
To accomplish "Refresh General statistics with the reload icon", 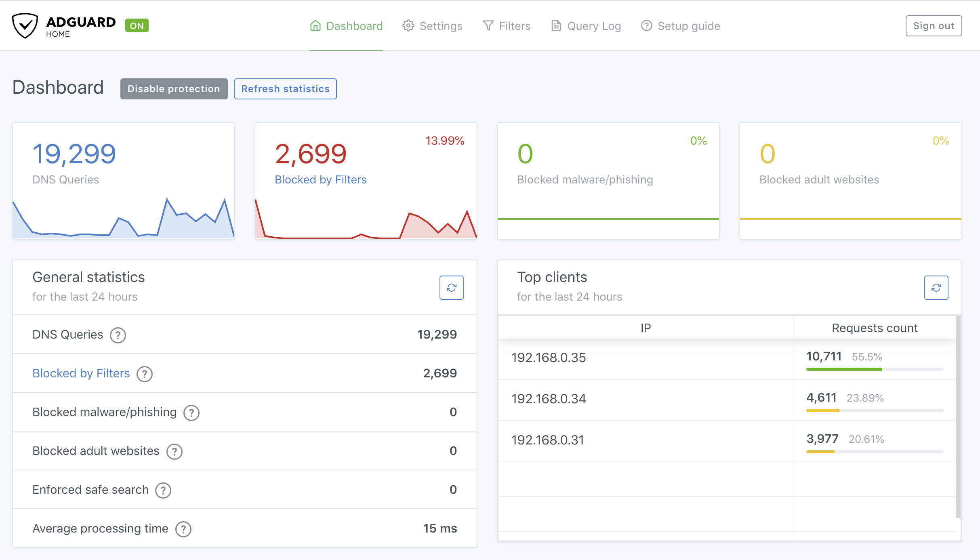I will [451, 288].
